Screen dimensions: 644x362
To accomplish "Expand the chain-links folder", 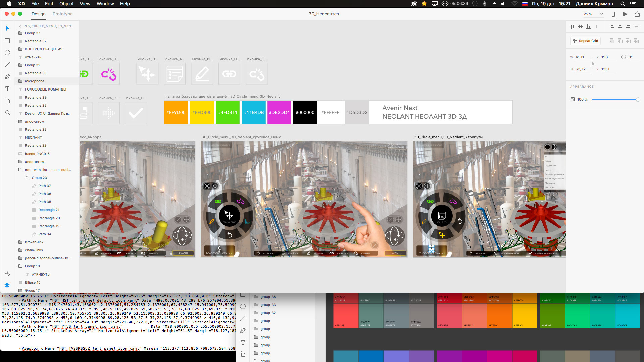I will coord(20,250).
